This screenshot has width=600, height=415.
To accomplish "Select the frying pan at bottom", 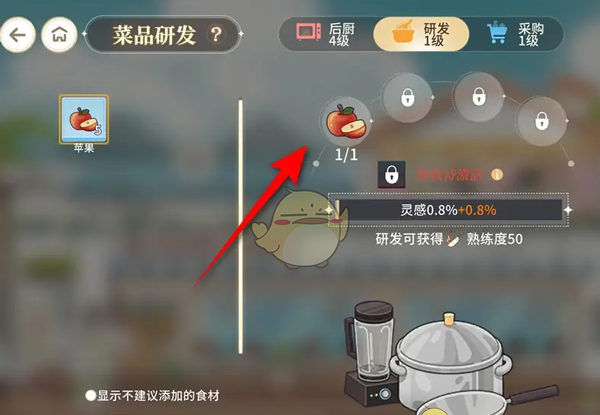I will point(486,402).
